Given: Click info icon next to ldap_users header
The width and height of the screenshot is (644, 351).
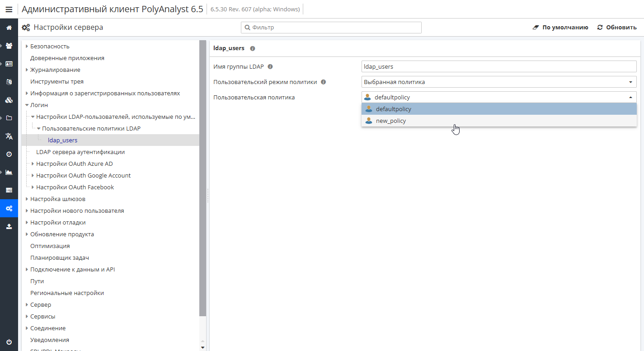Looking at the screenshot, I should pyautogui.click(x=252, y=48).
